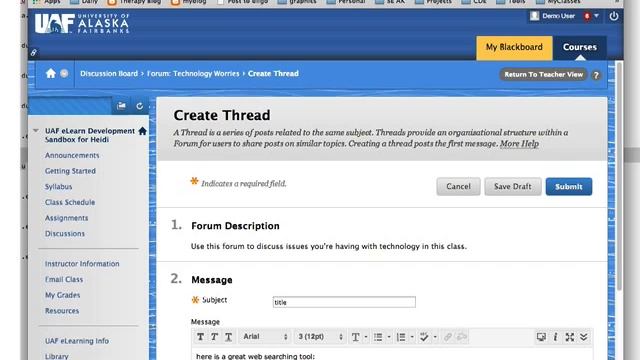This screenshot has height=360, width=640.
Task: Click the spell check icon
Action: click(x=424, y=337)
